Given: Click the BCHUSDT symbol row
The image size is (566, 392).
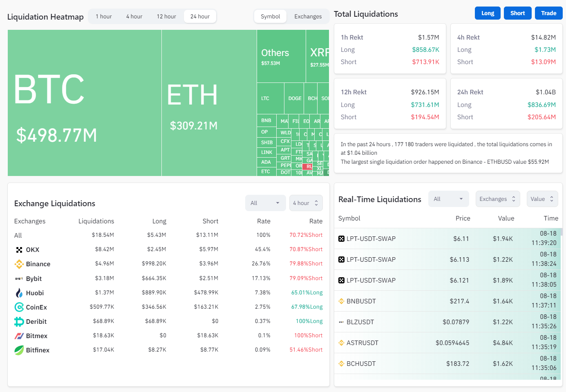Looking at the screenshot, I should [448, 363].
